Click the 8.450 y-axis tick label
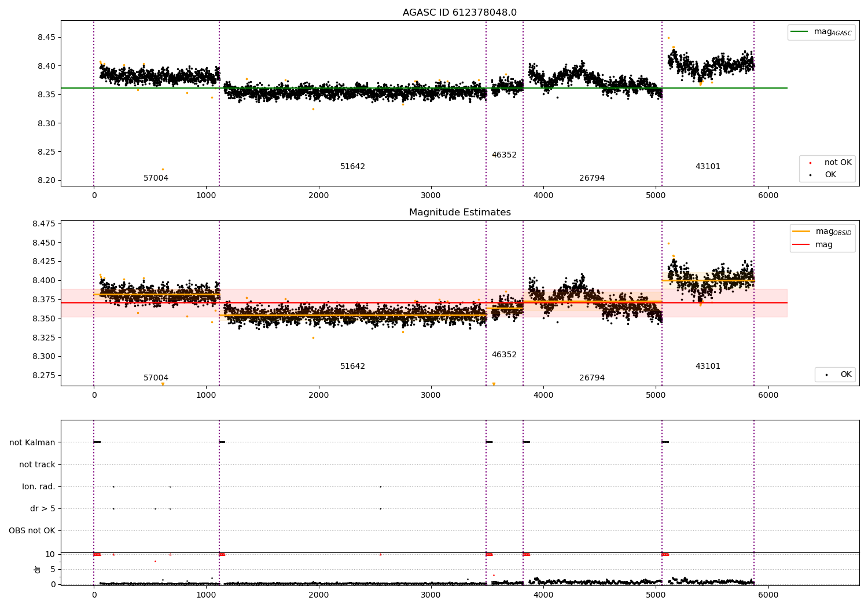This screenshot has height=608, width=868. pos(44,243)
